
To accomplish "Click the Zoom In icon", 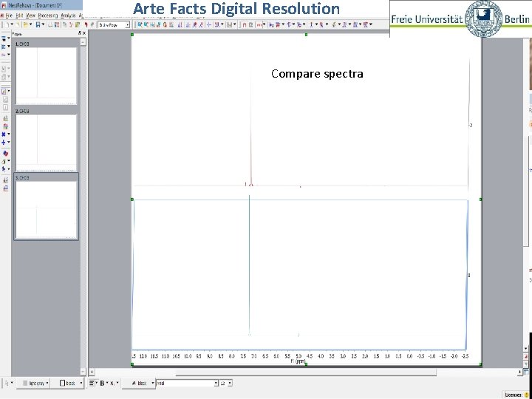I will 140,25.
